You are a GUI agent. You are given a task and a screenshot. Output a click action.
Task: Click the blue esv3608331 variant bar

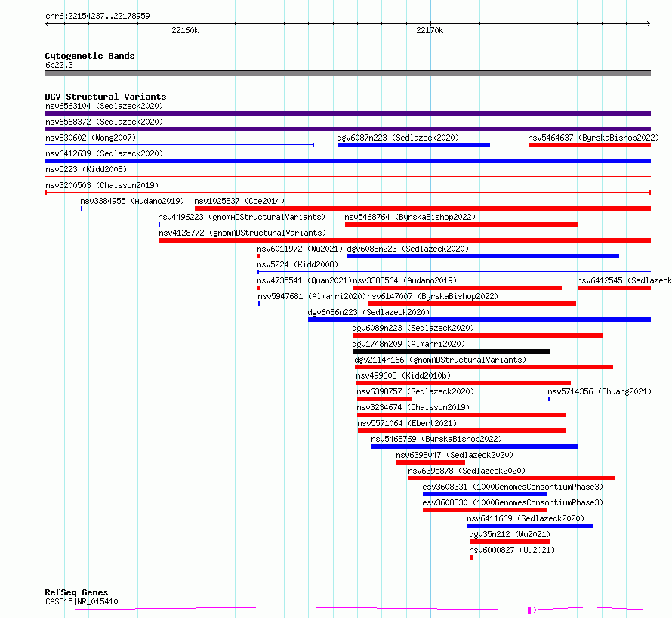[x=485, y=494]
